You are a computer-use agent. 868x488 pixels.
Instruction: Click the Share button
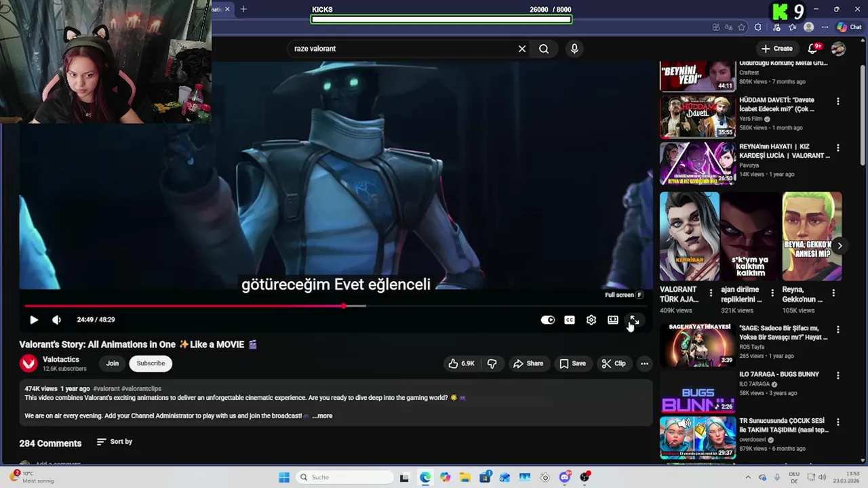tap(528, 363)
